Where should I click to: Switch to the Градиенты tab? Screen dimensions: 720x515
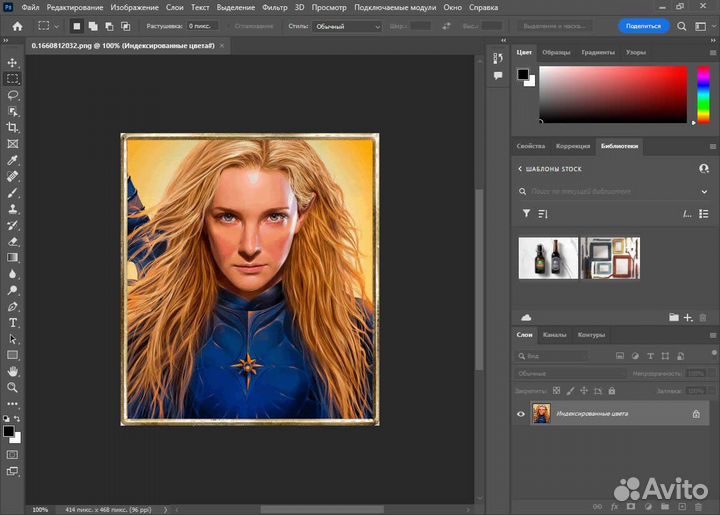[x=598, y=52]
